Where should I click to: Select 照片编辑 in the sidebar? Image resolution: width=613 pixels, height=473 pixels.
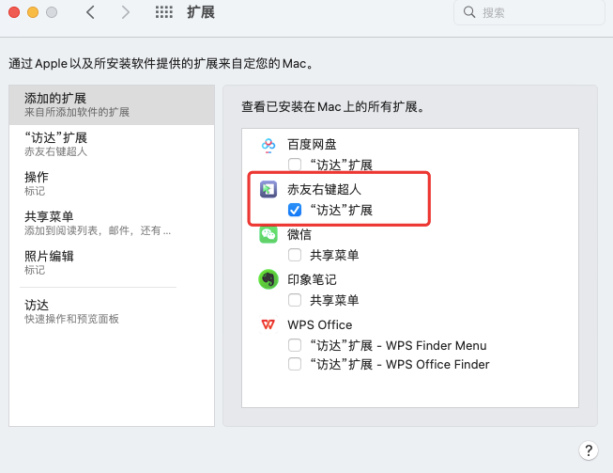[110, 262]
